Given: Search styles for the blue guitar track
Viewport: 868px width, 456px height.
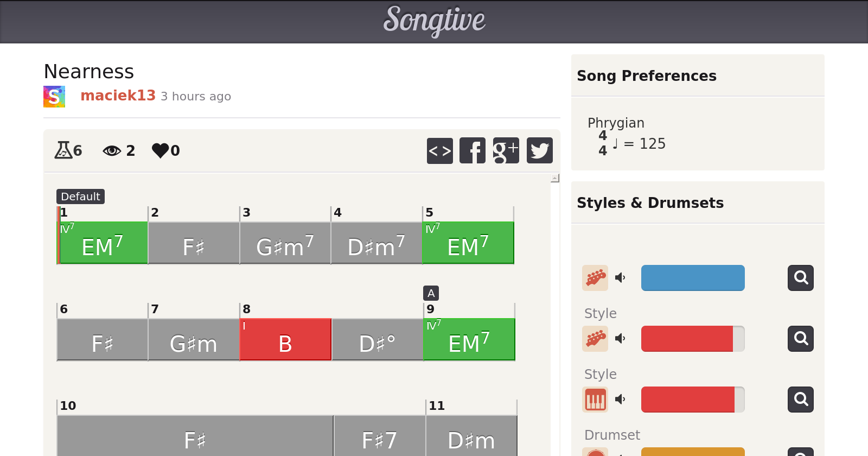Looking at the screenshot, I should [801, 278].
